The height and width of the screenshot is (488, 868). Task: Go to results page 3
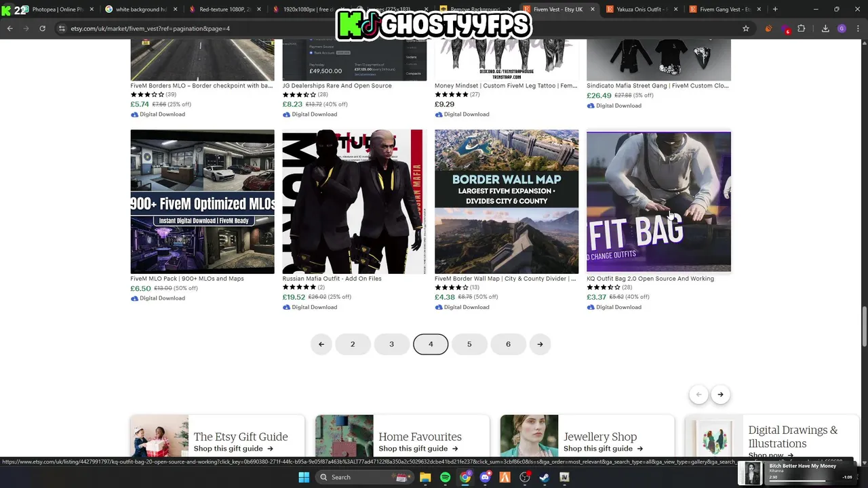click(x=391, y=344)
